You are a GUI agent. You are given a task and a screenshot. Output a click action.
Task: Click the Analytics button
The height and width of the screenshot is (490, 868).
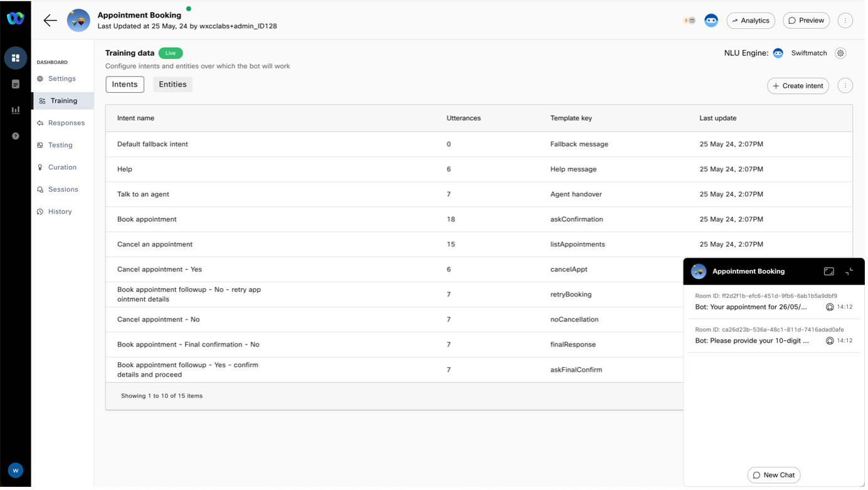tap(751, 21)
